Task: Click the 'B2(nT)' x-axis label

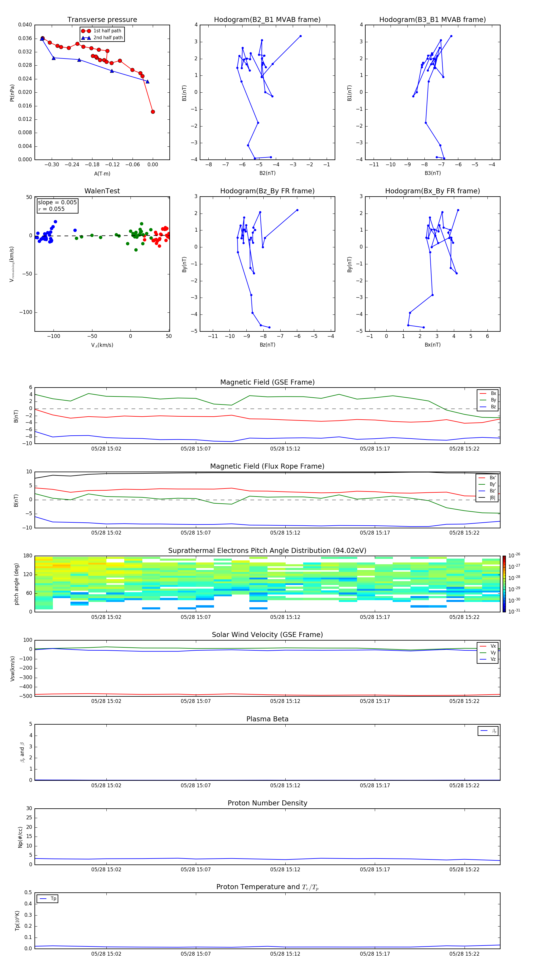Action: (x=267, y=173)
